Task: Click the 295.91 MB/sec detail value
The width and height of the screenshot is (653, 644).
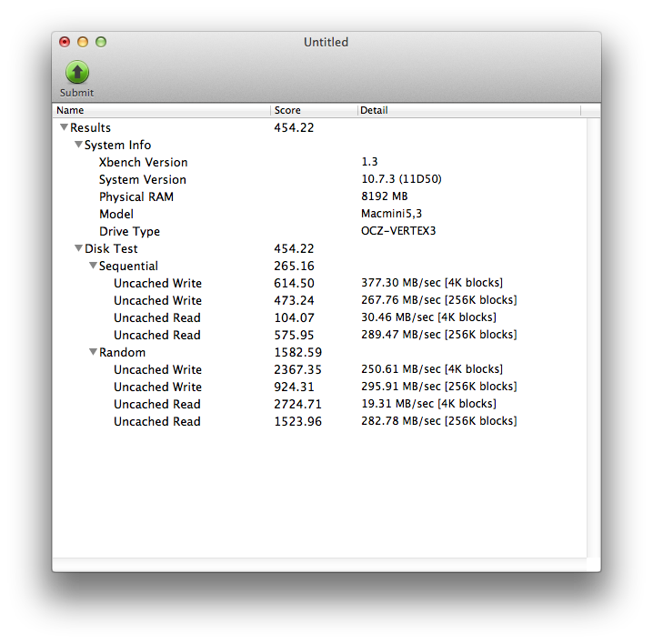Action: pos(439,387)
